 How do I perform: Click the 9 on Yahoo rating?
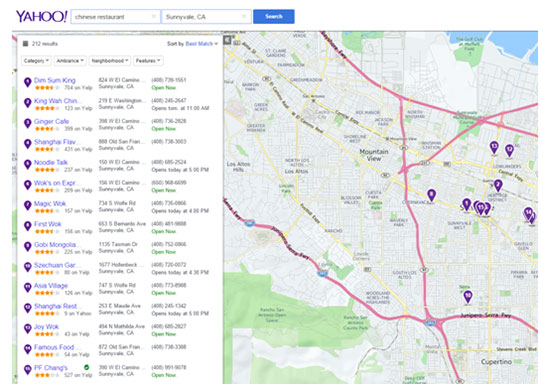pos(78,313)
